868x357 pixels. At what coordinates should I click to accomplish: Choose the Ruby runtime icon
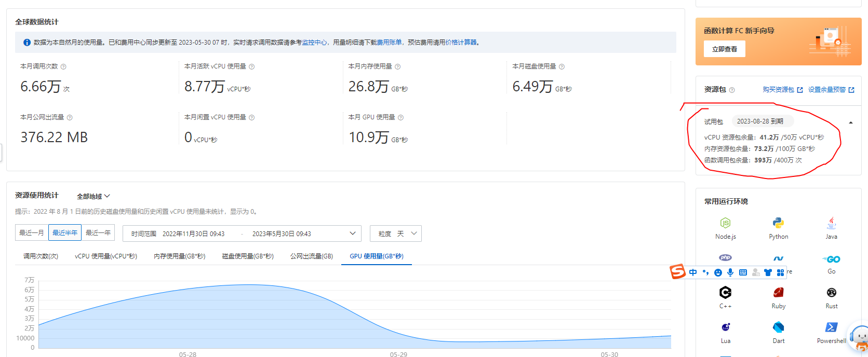point(778,293)
